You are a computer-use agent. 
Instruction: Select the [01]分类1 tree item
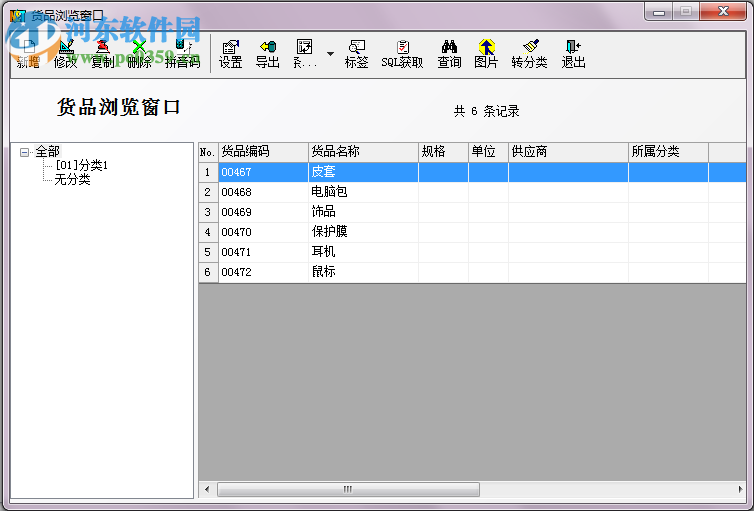(x=81, y=165)
